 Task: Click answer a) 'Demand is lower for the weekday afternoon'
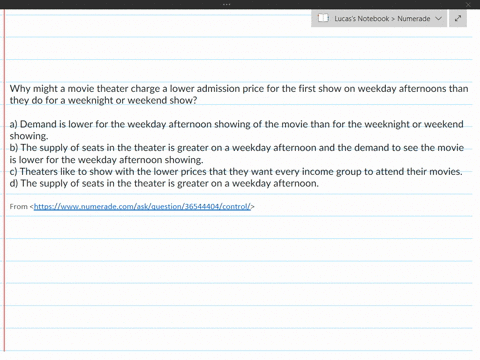point(236,124)
